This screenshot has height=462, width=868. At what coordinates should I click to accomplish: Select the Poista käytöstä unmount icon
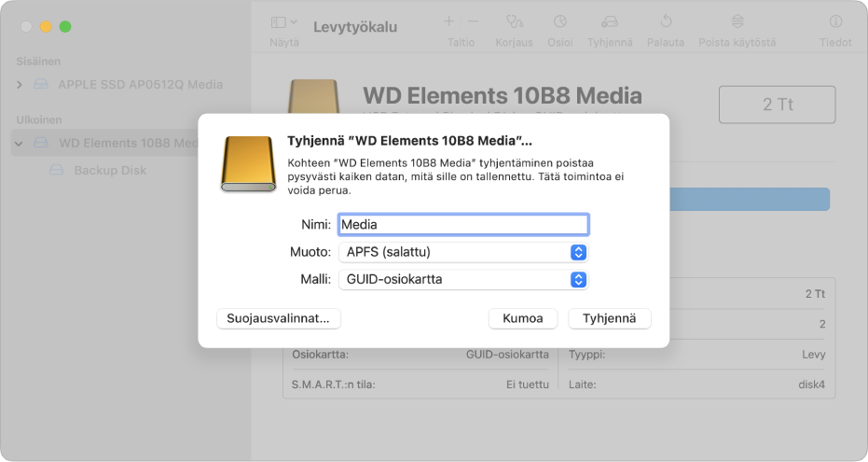pyautogui.click(x=737, y=21)
